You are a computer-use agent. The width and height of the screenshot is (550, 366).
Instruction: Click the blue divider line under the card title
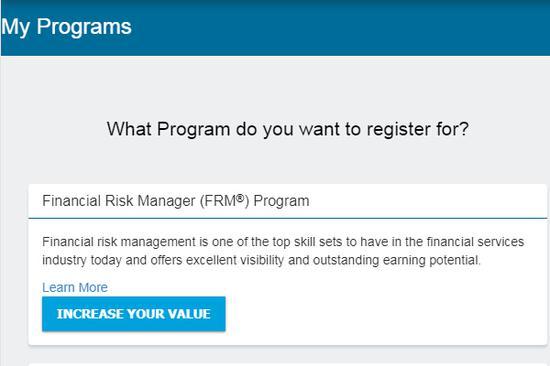[288, 218]
